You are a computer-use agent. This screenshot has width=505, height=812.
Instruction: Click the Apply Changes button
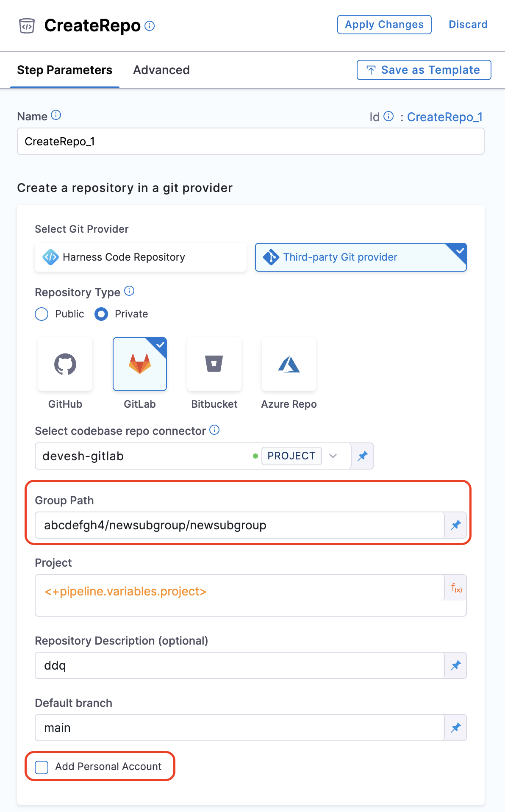pos(384,25)
